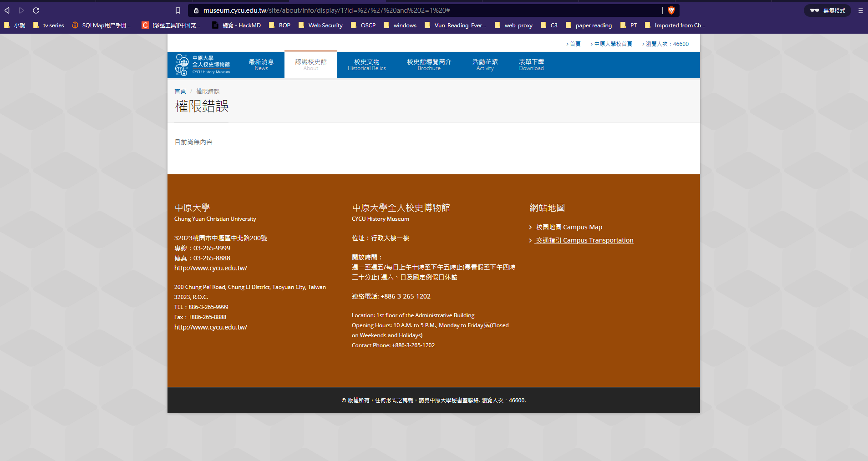The width and height of the screenshot is (868, 461).
Task: Click the 目前尚無內容 message text
Action: click(x=193, y=142)
